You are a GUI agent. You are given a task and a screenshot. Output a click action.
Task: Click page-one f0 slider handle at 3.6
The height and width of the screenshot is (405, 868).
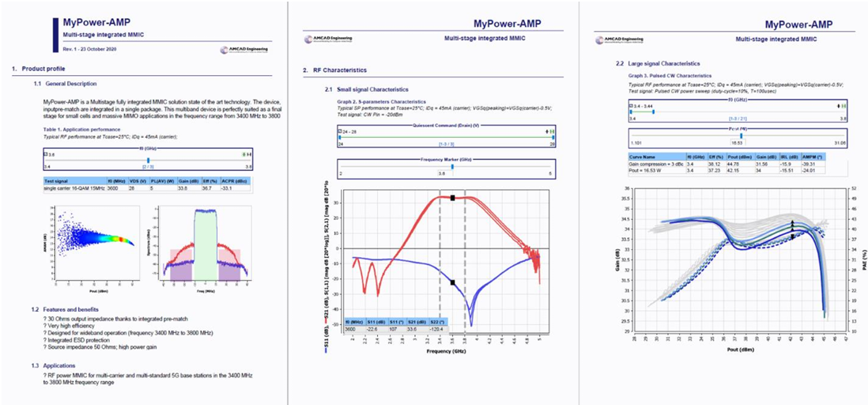coord(148,160)
